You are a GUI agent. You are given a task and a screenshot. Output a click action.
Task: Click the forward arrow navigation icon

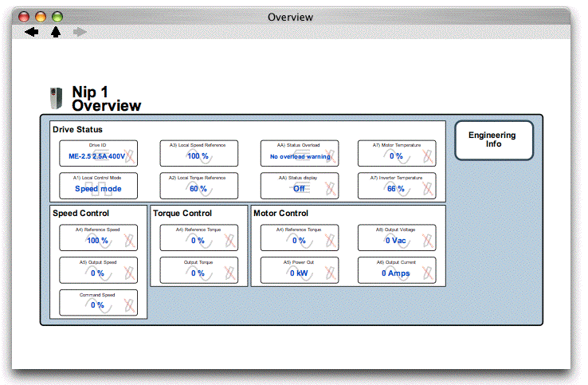pos(80,32)
